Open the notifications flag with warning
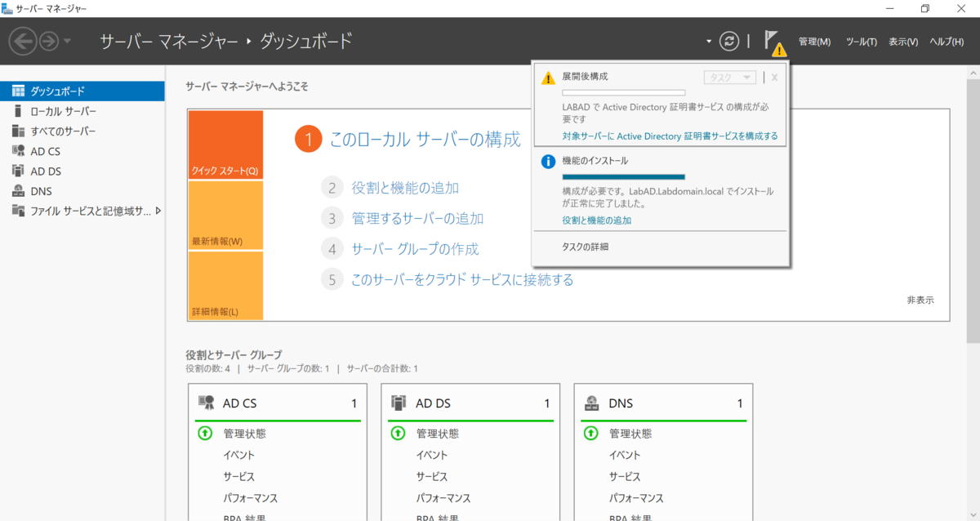This screenshot has height=521, width=980. coord(773,42)
